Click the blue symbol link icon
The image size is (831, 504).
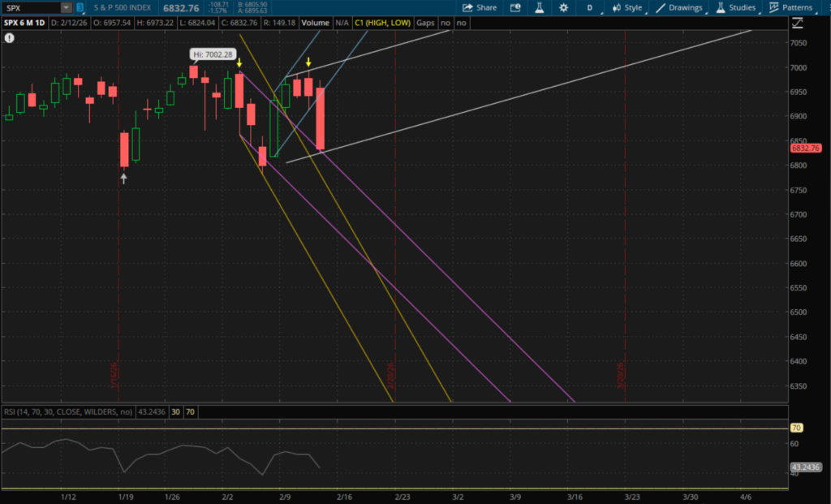coord(80,7)
